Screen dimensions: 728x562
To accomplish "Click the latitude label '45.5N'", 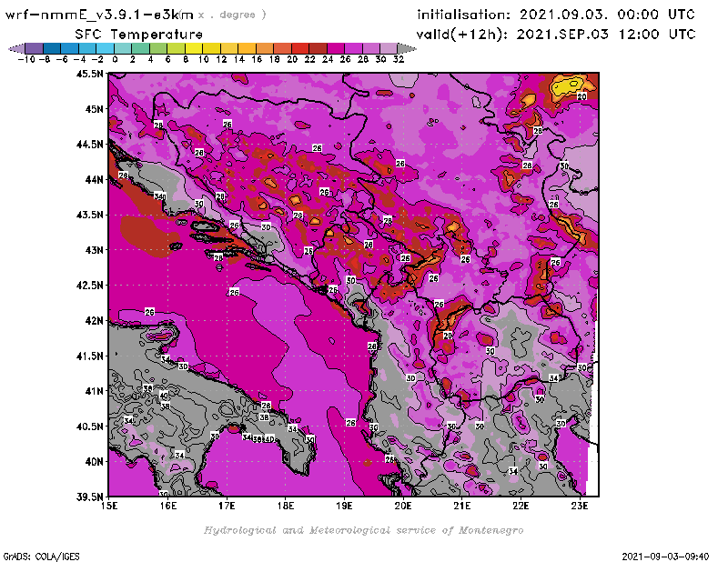I will (90, 74).
